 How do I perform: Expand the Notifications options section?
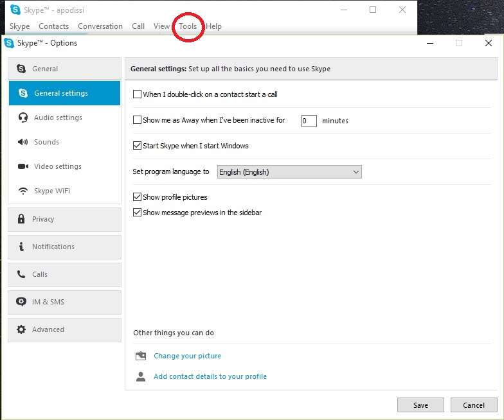click(x=64, y=247)
